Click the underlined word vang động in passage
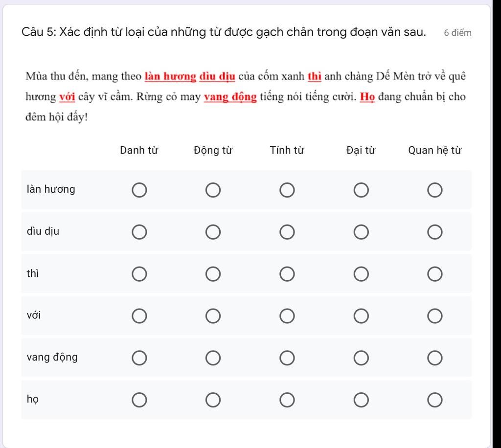Viewport: 501px width, 448px height. point(230,97)
